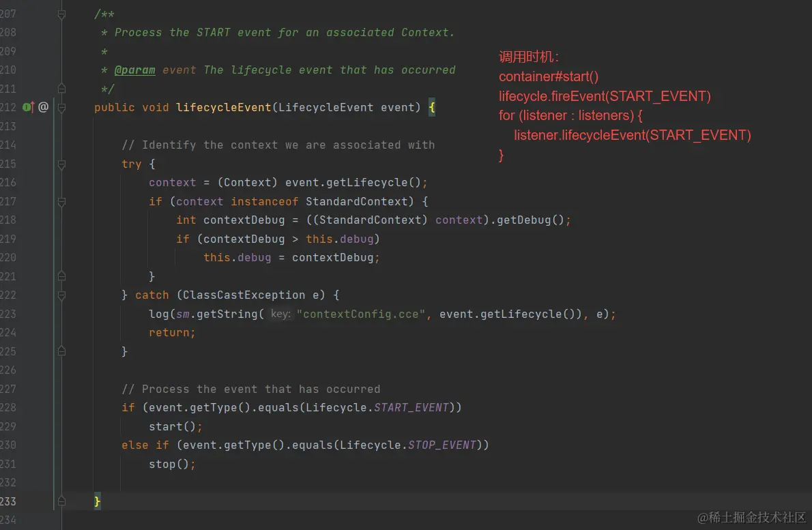Collapse the try block fold marker
This screenshot has width=812, height=530.
[61, 164]
